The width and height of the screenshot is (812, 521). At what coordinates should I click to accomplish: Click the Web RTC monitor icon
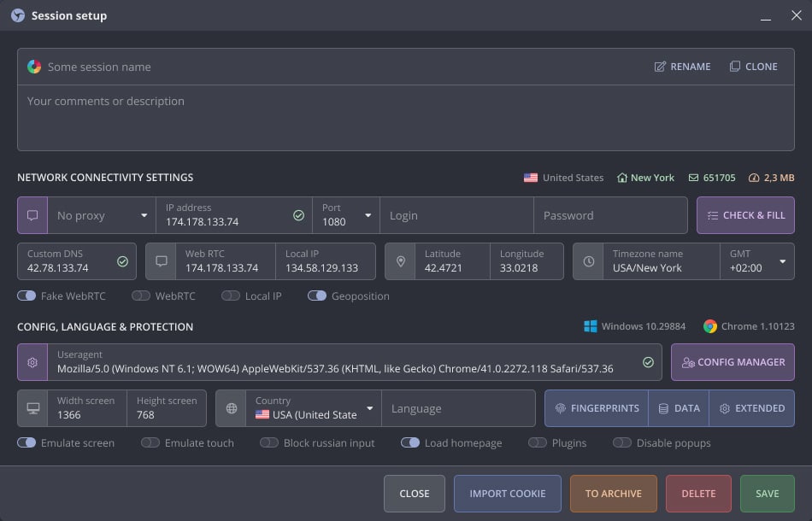(x=161, y=261)
